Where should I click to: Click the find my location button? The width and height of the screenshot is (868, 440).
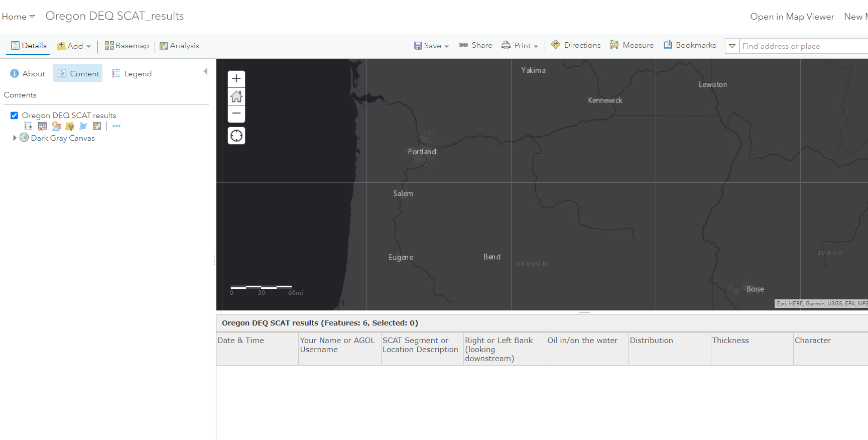236,136
